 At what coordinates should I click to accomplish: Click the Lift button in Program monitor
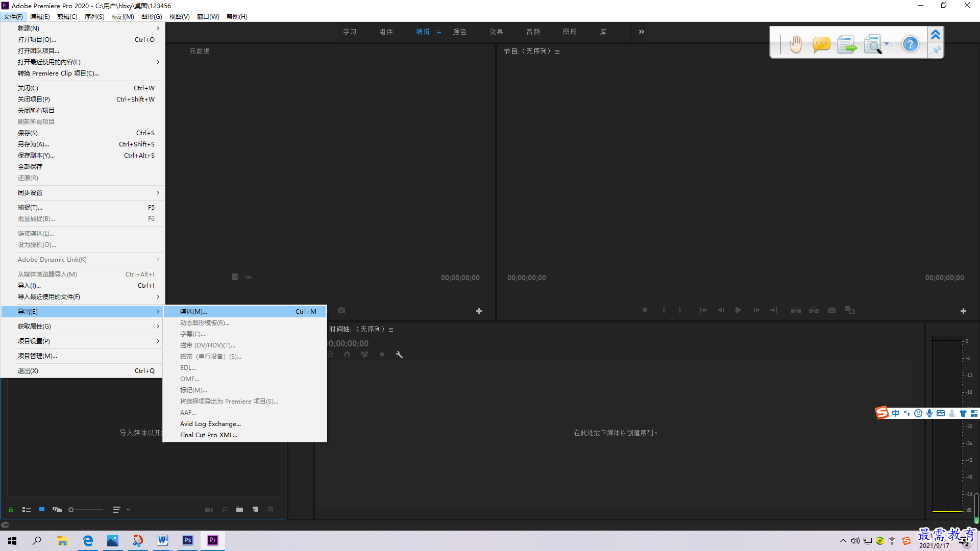pyautogui.click(x=796, y=310)
